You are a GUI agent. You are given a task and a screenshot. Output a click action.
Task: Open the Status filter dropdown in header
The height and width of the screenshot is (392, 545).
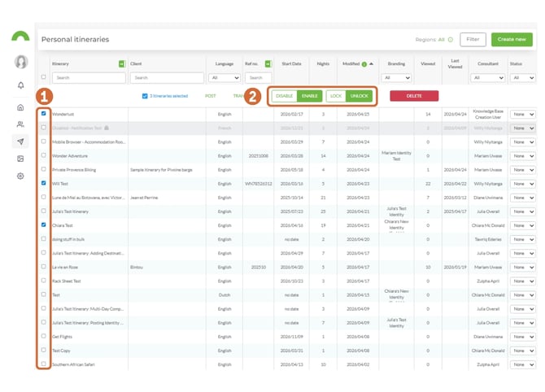click(522, 78)
